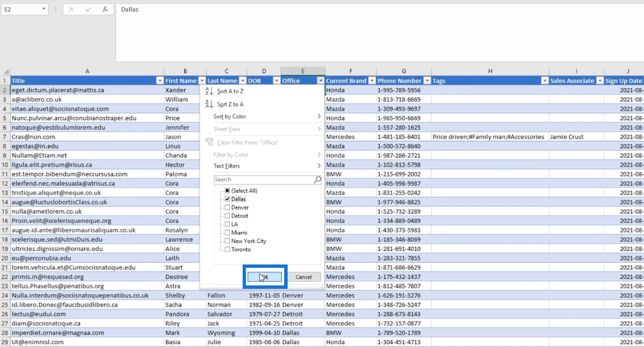Choose Sort Z to A menu item
This screenshot has height=347, width=644.
click(263, 104)
